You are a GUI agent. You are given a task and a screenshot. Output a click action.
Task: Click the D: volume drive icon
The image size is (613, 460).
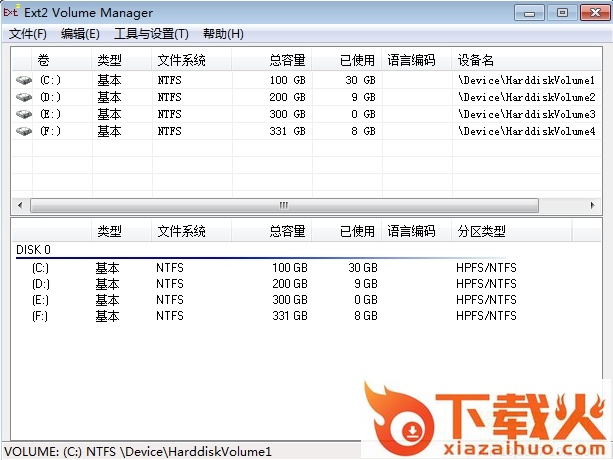(23, 97)
